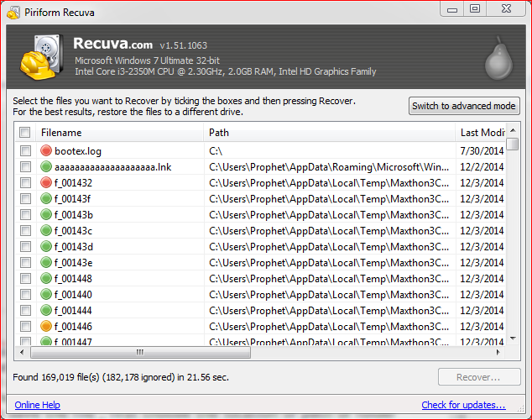The height and width of the screenshot is (420, 532).
Task: Click the vertical scrollbar down arrow
Action: [513, 339]
